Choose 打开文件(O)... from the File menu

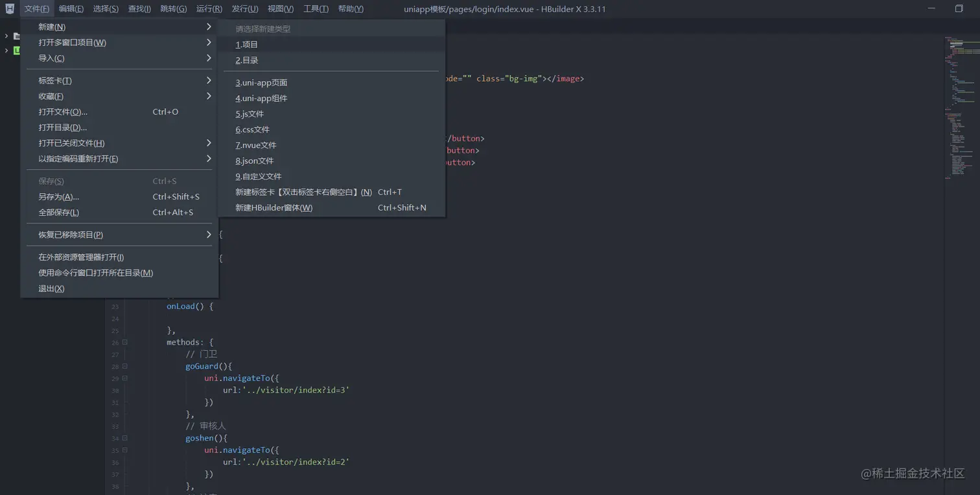(119, 111)
